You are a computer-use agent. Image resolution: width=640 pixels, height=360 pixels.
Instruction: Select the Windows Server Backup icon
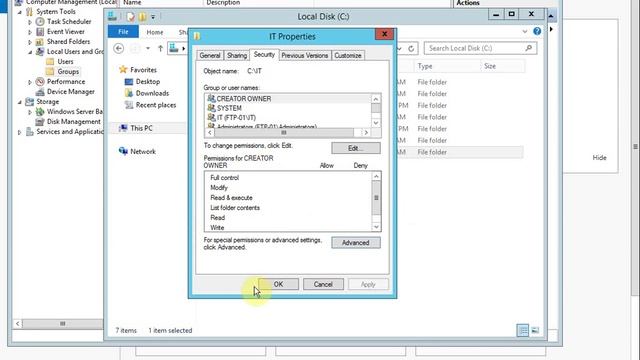(40, 111)
